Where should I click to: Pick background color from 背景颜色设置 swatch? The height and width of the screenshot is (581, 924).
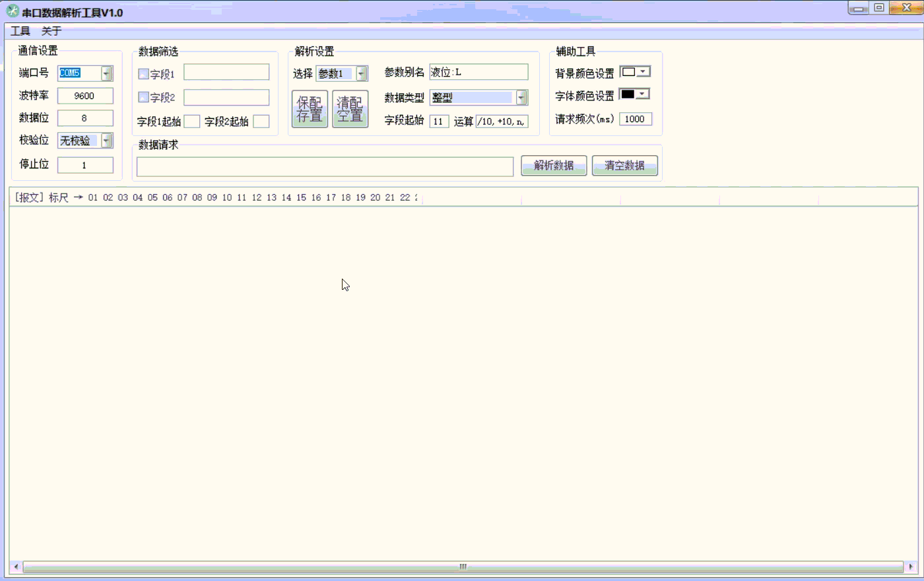[x=635, y=72]
